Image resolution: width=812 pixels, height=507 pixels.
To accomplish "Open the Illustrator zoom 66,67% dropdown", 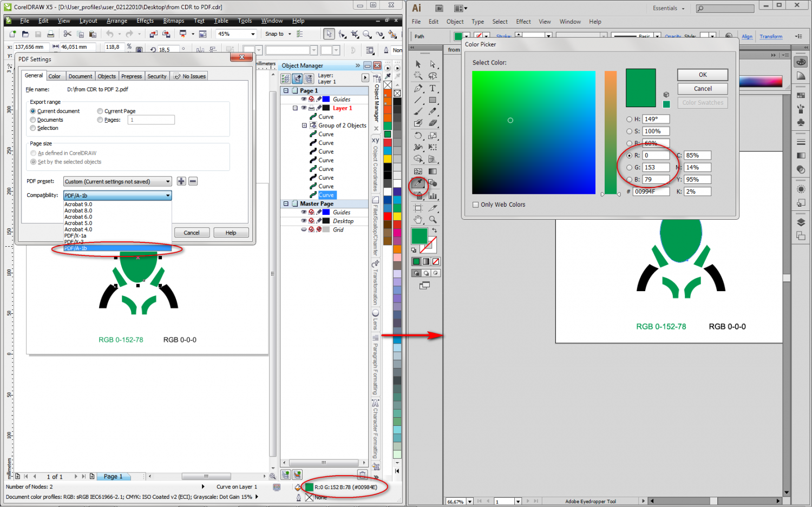I will coord(469,502).
